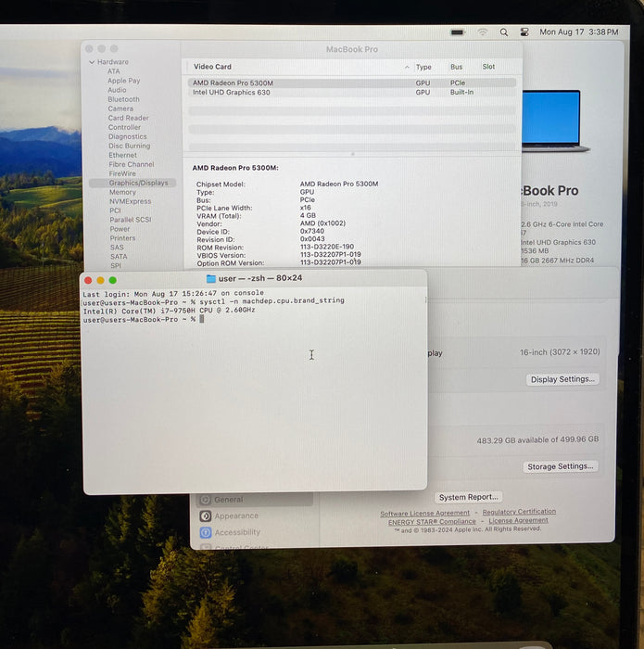Screen dimensions: 644x649
Task: Select Card Reader in the sidebar
Action: tap(128, 118)
